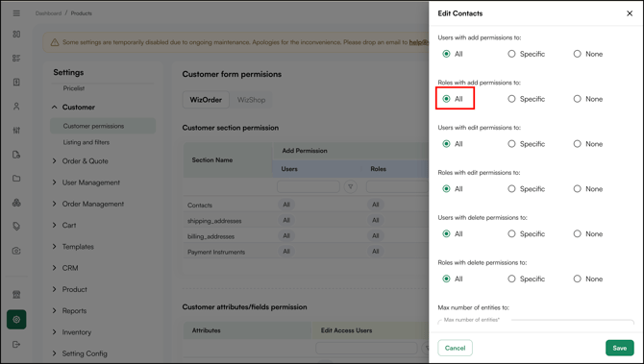Open the storefront icon in sidebar
This screenshot has height=364, width=644.
click(x=16, y=294)
